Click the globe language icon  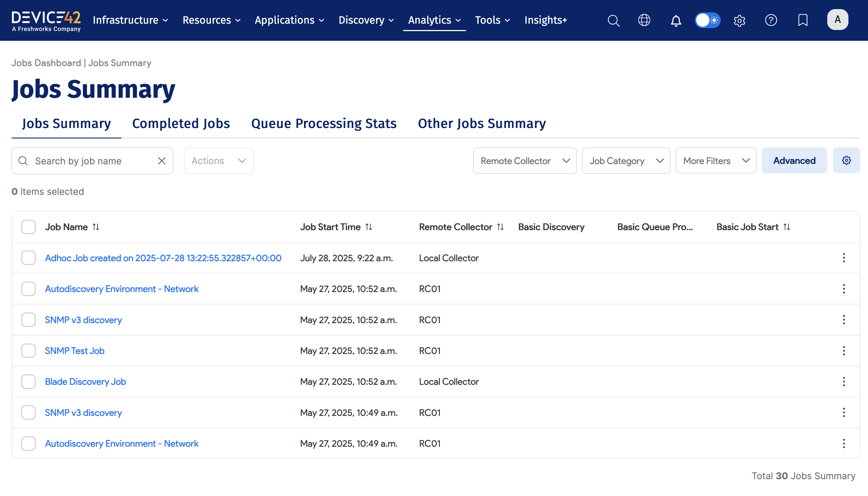tap(644, 20)
